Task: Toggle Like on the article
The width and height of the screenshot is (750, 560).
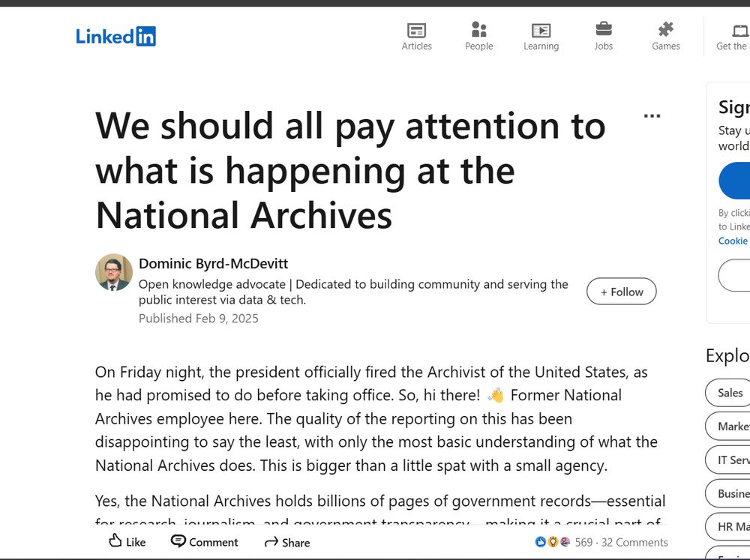Action: 125,541
